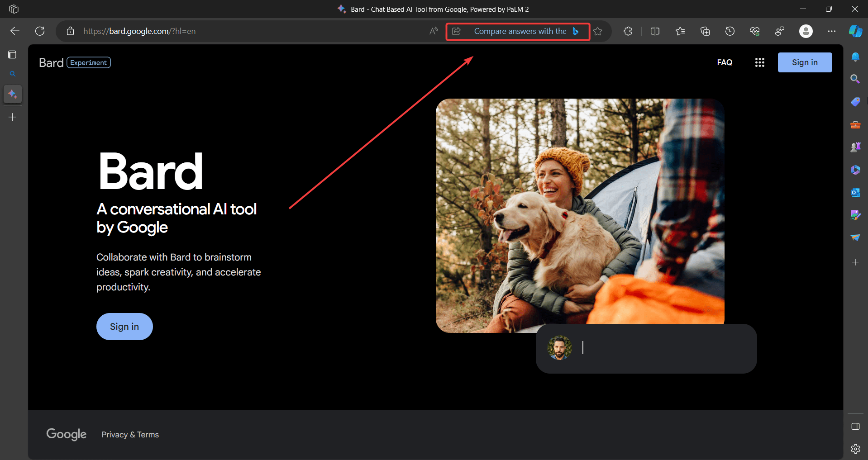The height and width of the screenshot is (460, 868).
Task: Open the Favorites list
Action: 680,31
